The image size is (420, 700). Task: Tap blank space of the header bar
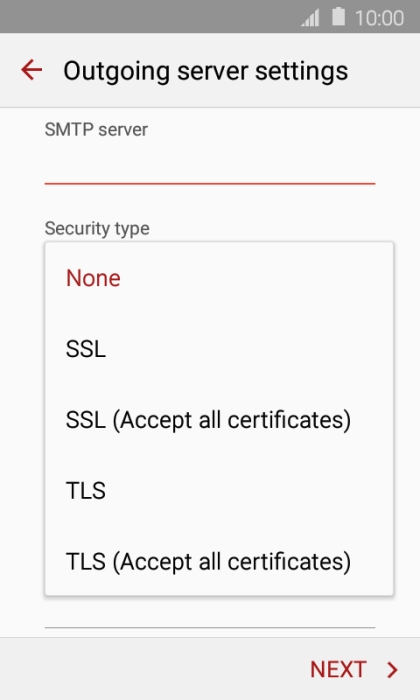pyautogui.click(x=384, y=70)
